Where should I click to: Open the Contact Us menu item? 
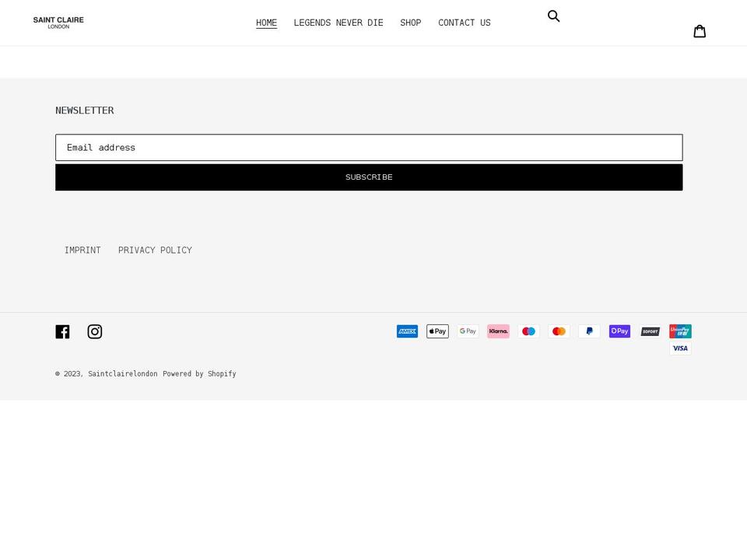pyautogui.click(x=464, y=23)
